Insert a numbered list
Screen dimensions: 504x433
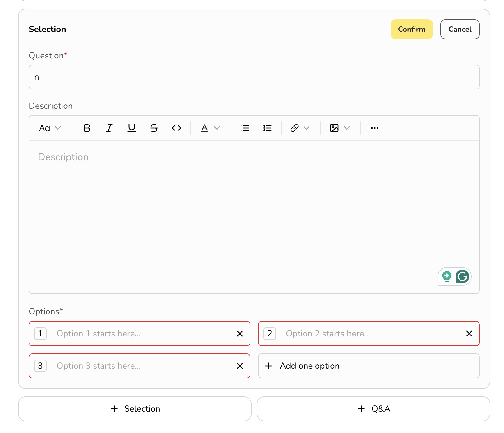[x=267, y=128]
